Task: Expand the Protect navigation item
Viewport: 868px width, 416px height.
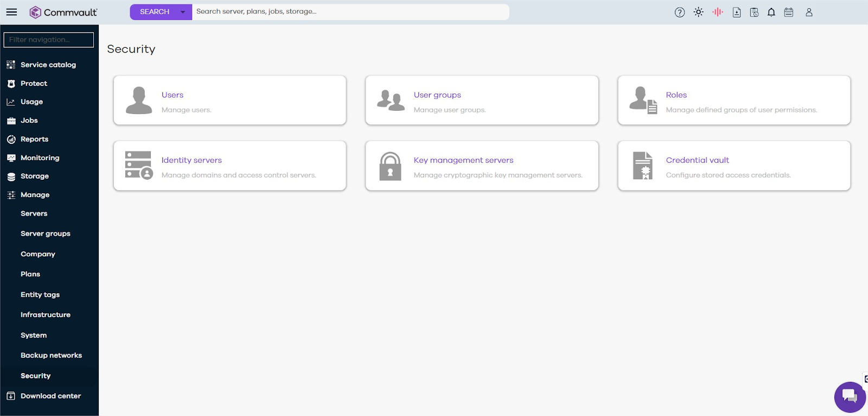Action: pyautogui.click(x=34, y=84)
